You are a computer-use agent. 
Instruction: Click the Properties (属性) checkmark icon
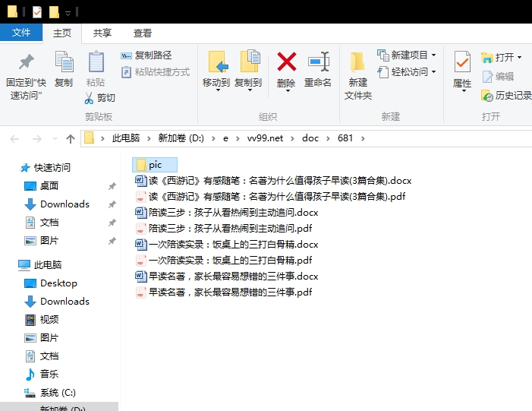pos(462,62)
